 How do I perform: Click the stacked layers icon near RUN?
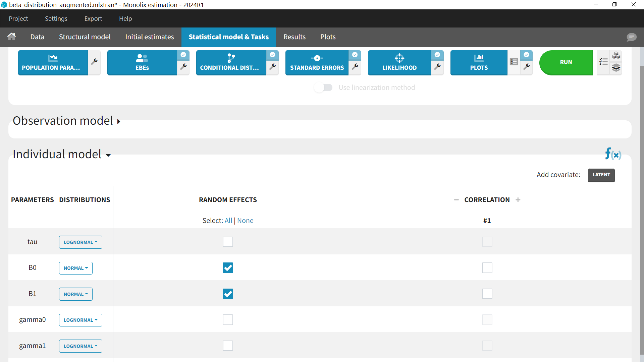point(616,68)
